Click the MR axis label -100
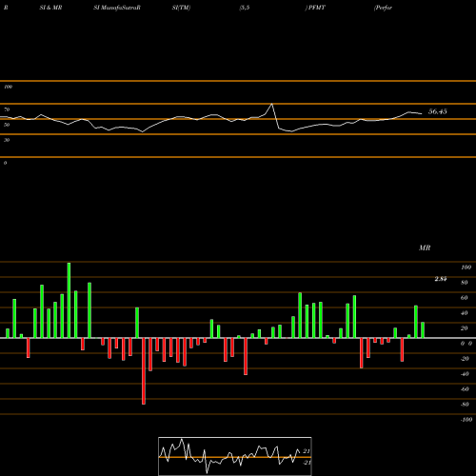The height and width of the screenshot is (476, 476). [466, 420]
